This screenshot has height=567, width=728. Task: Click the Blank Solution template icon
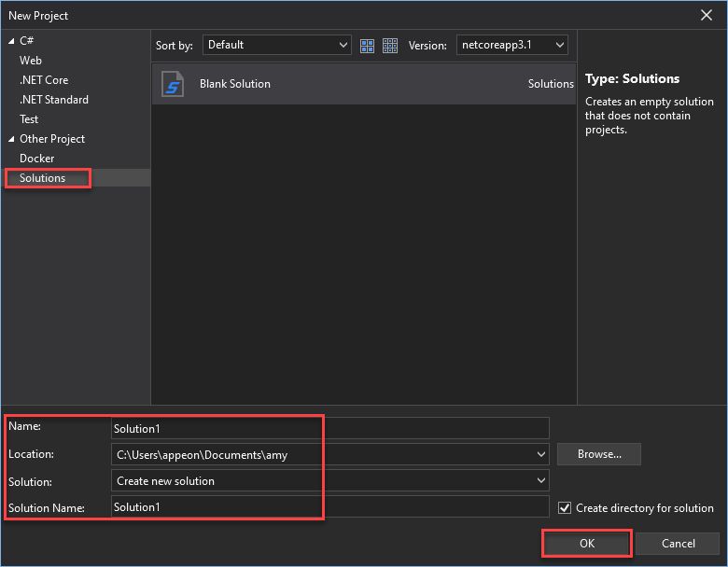coord(173,84)
